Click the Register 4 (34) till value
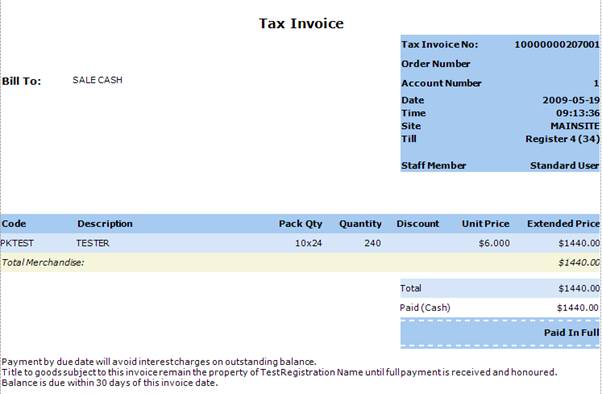602x394 pixels. pyautogui.click(x=562, y=139)
